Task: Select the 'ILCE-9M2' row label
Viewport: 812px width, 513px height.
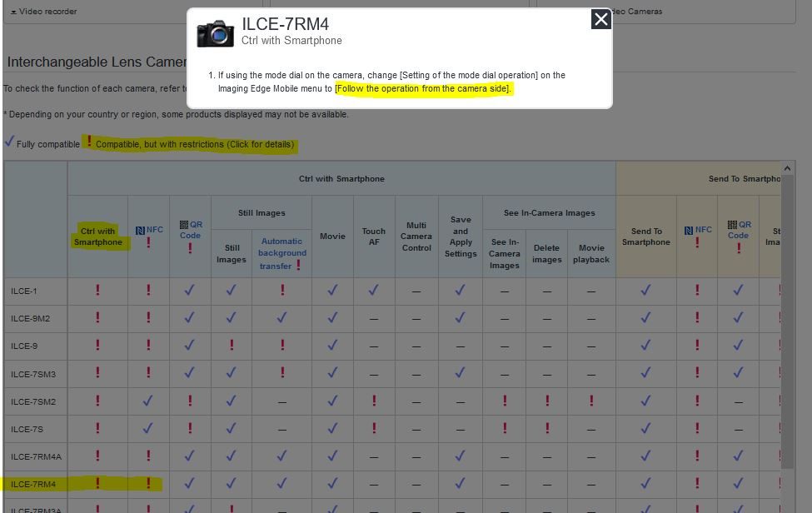Action: coord(31,319)
